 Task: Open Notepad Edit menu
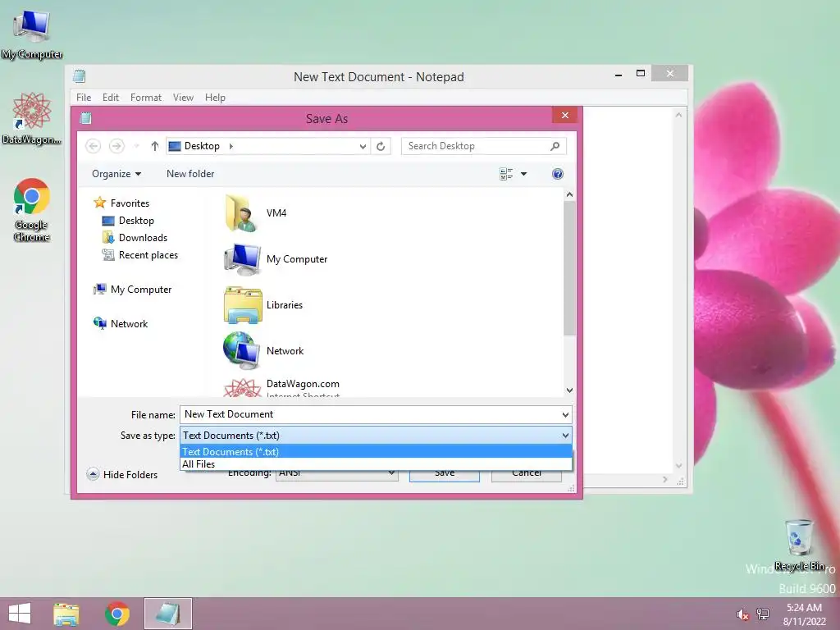pyautogui.click(x=111, y=98)
